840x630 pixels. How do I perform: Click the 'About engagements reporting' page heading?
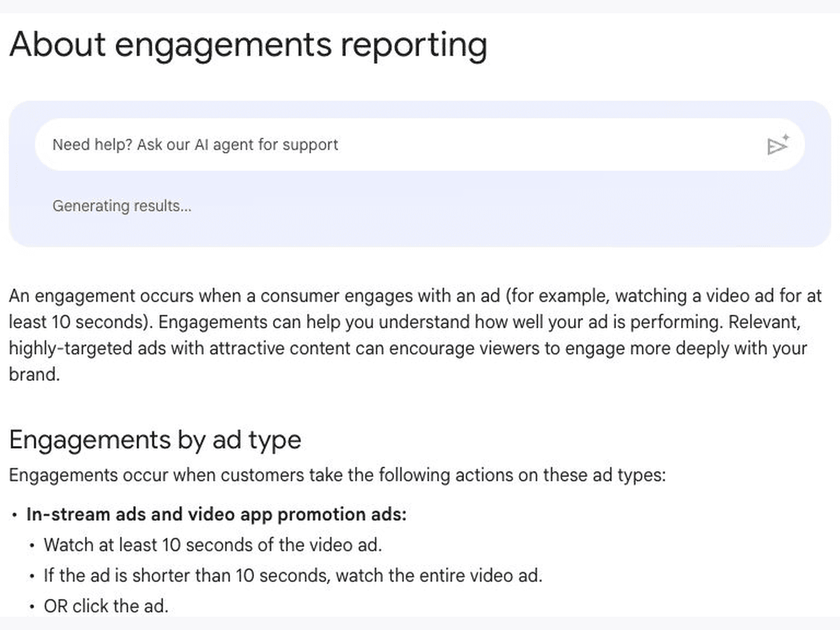pyautogui.click(x=248, y=45)
